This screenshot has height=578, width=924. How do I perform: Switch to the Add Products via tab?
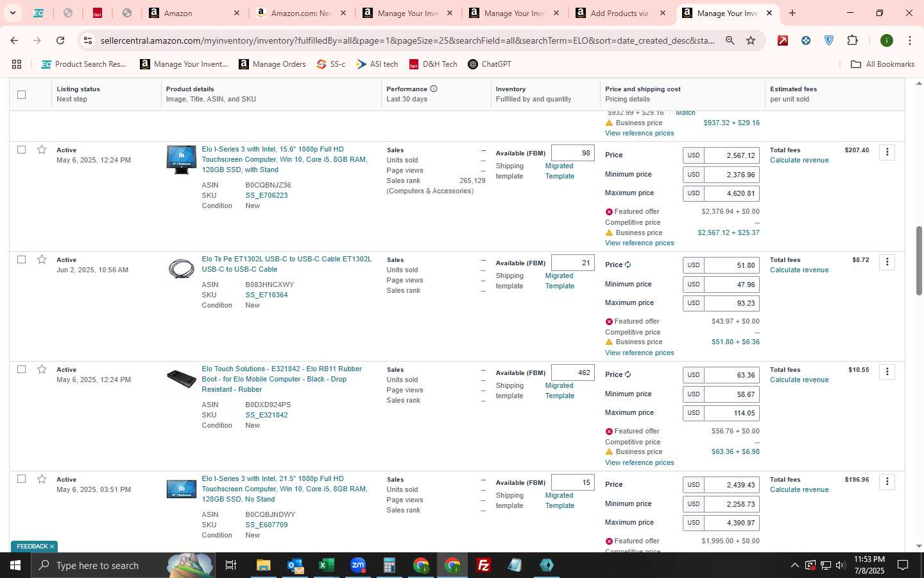(620, 13)
